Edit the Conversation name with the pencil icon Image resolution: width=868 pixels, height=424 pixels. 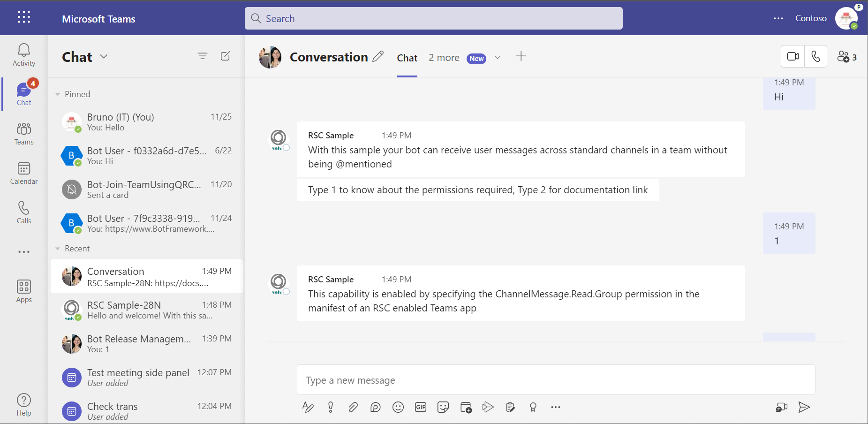(x=378, y=57)
